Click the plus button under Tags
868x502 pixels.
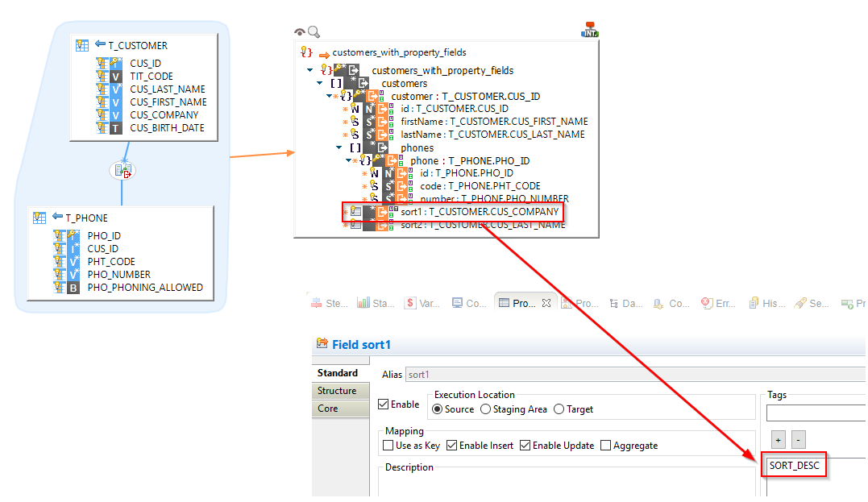778,440
